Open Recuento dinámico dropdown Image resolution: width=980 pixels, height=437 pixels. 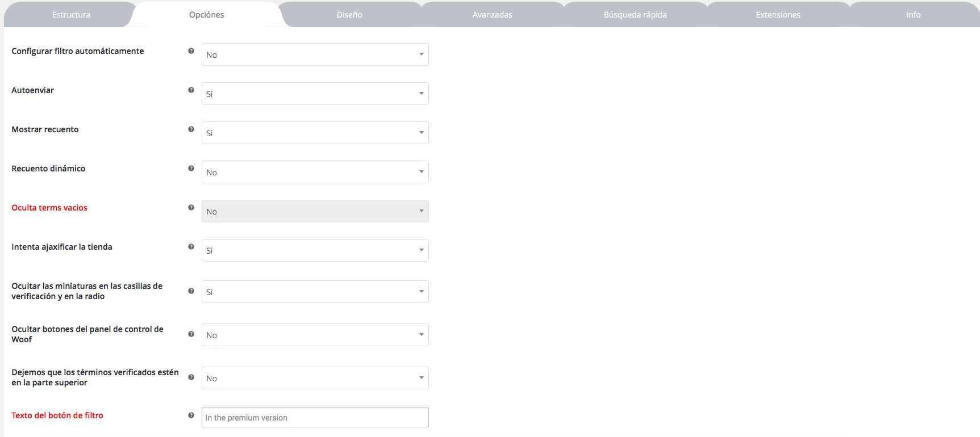pyautogui.click(x=315, y=172)
